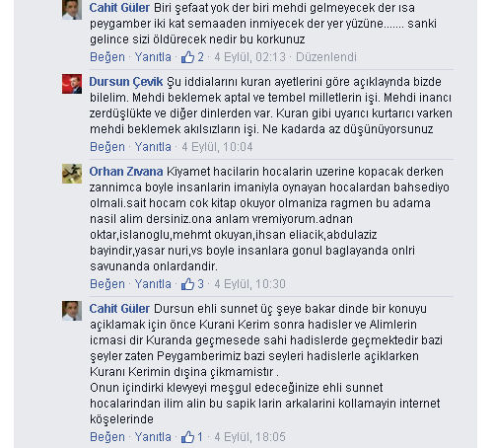
Task: Click Beğen under first Cahit Güler comment
Action: pyautogui.click(x=107, y=57)
